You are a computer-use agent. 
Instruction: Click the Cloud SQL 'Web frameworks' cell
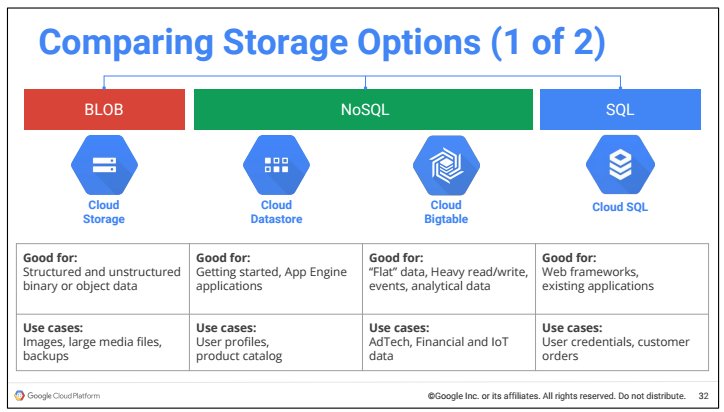point(622,279)
